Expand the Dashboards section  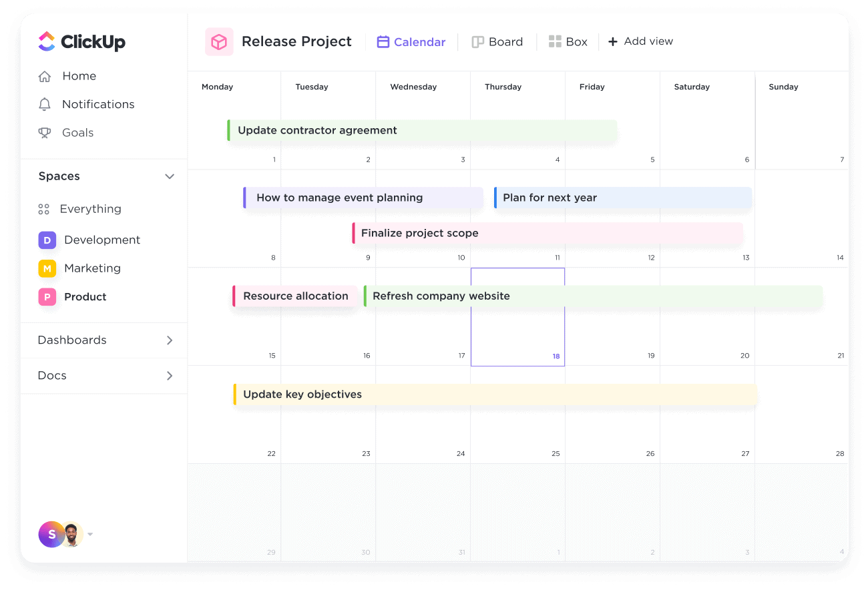point(170,340)
